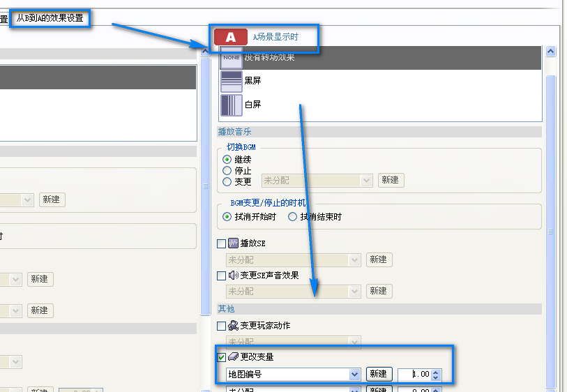
Task: Click the right panel vertical scrollbar thumb
Action: click(550, 232)
